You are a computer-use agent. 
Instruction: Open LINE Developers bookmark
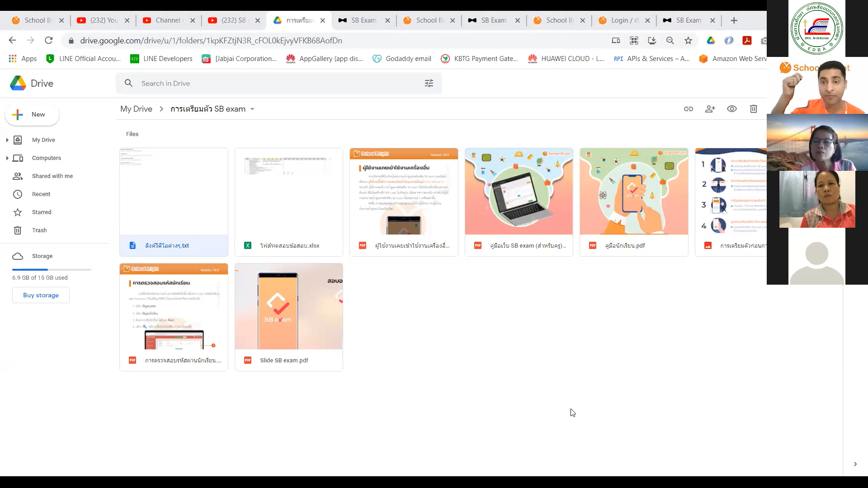tap(161, 59)
